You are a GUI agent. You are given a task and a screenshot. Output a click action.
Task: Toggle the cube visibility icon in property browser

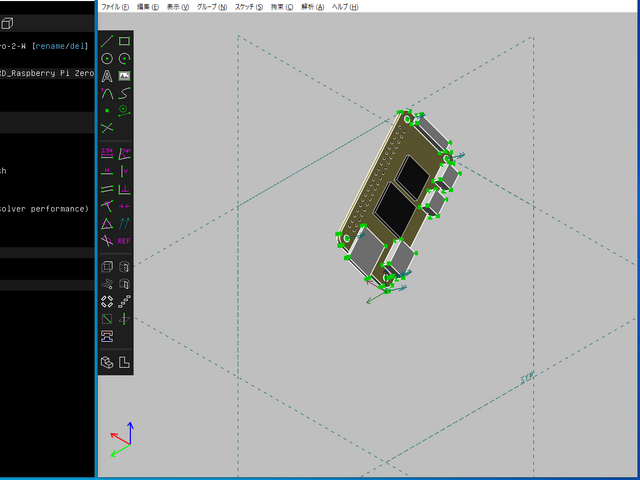7,23
